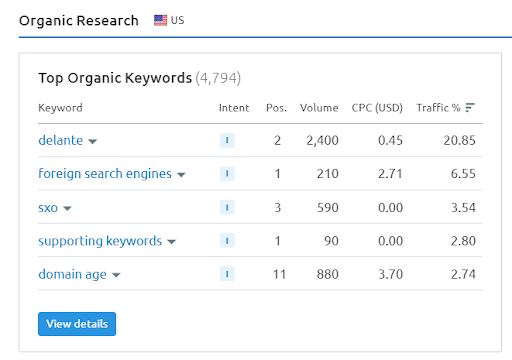This screenshot has width=512, height=360.
Task: Click the Traffic % column header
Action: pyautogui.click(x=438, y=108)
